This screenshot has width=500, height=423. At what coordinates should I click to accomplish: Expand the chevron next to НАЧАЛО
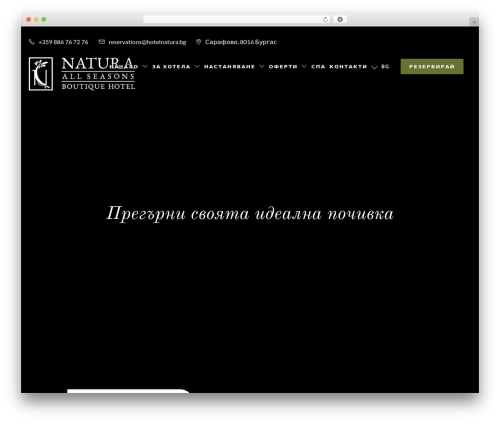click(x=145, y=67)
